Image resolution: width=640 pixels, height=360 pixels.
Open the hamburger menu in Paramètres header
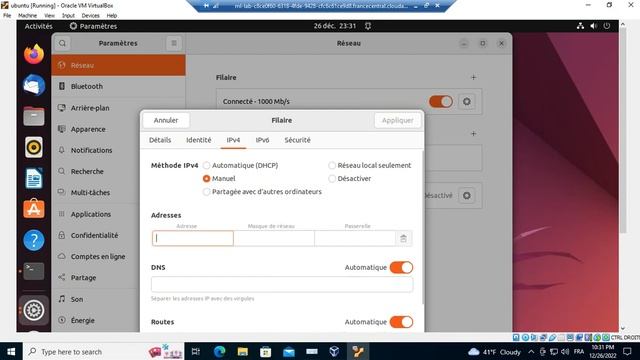pyautogui.click(x=174, y=43)
